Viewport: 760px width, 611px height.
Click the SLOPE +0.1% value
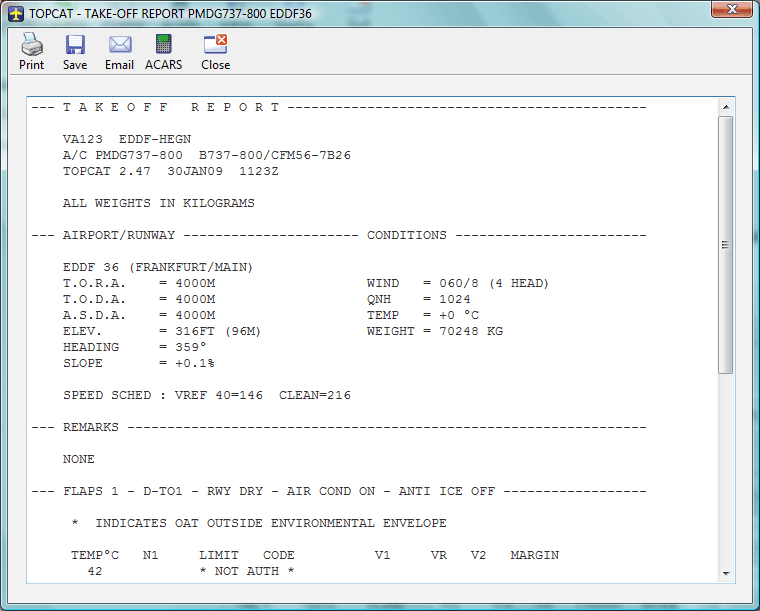(x=195, y=363)
